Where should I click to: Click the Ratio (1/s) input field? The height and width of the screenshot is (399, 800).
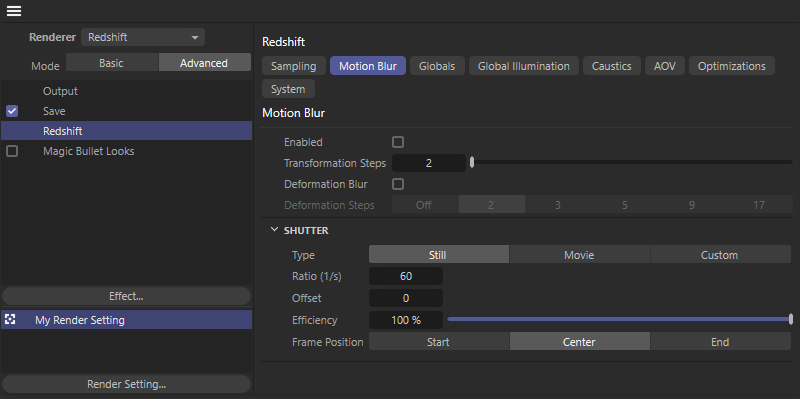click(406, 276)
